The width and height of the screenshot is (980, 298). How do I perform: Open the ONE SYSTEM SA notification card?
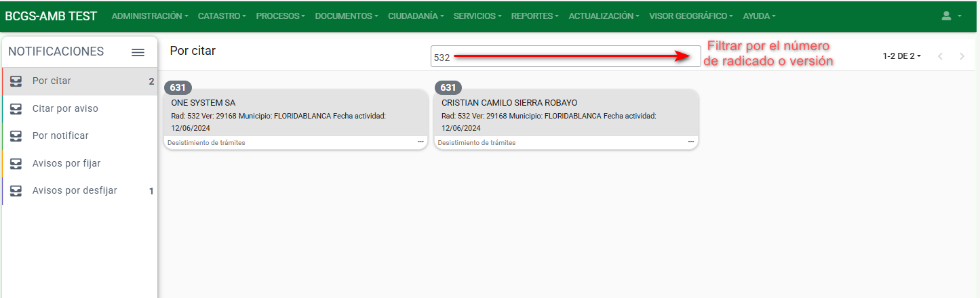(295, 114)
